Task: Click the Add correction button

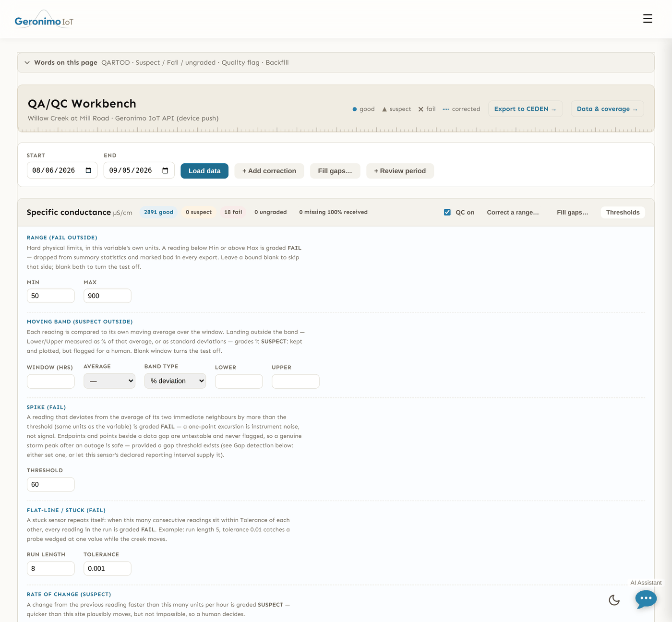Action: [269, 171]
